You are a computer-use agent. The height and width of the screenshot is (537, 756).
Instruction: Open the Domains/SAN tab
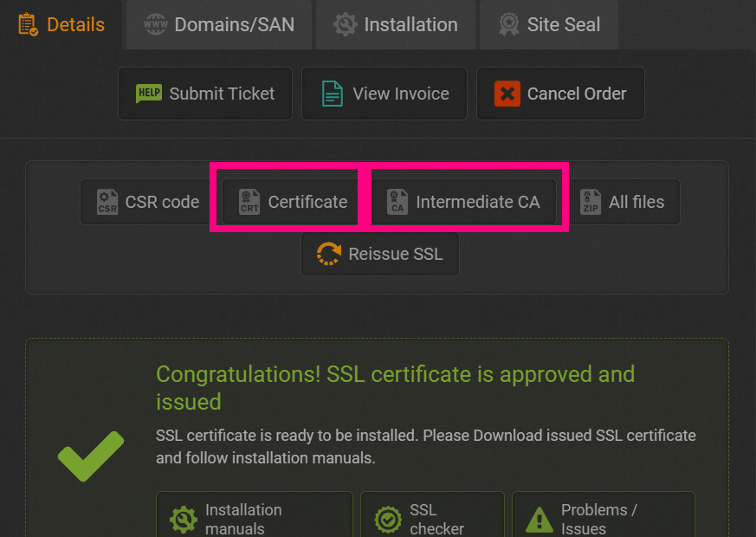219,24
